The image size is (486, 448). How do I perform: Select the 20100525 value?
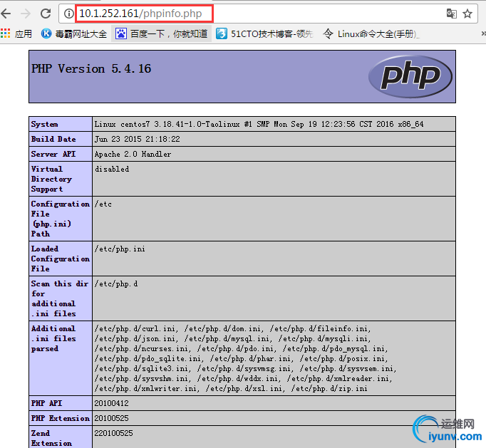point(111,418)
